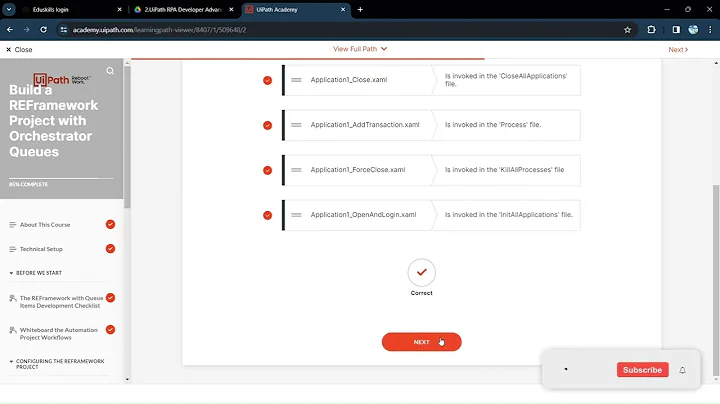The image size is (720, 404).
Task: Click completion checkmark beside About This Course
Action: pos(110,224)
